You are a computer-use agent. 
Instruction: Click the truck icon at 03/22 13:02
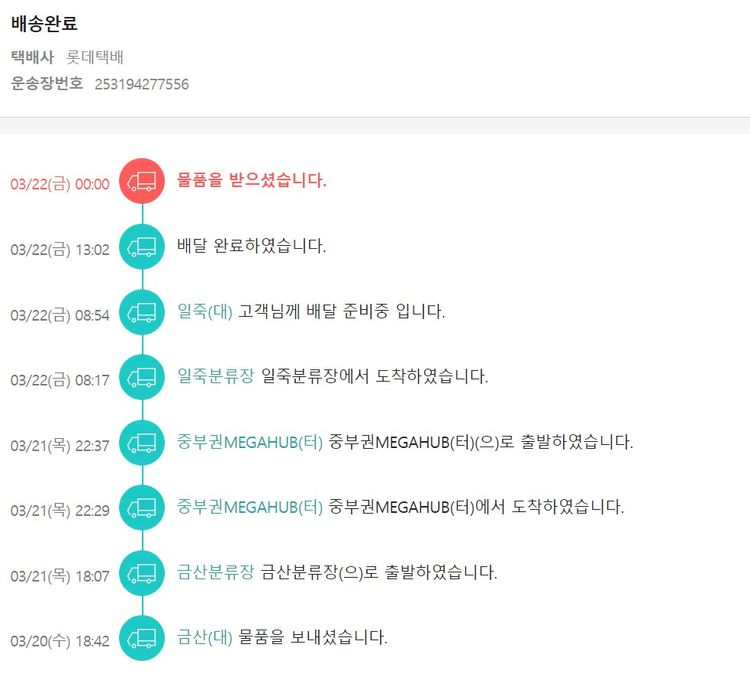142,246
